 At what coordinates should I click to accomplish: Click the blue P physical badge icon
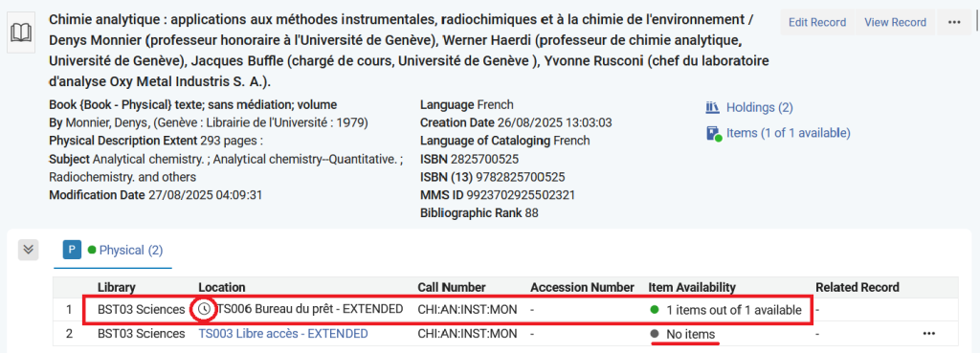(72, 251)
